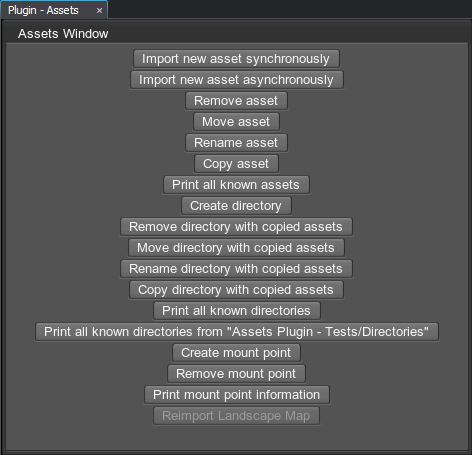Click the Create mount point button

click(x=236, y=353)
